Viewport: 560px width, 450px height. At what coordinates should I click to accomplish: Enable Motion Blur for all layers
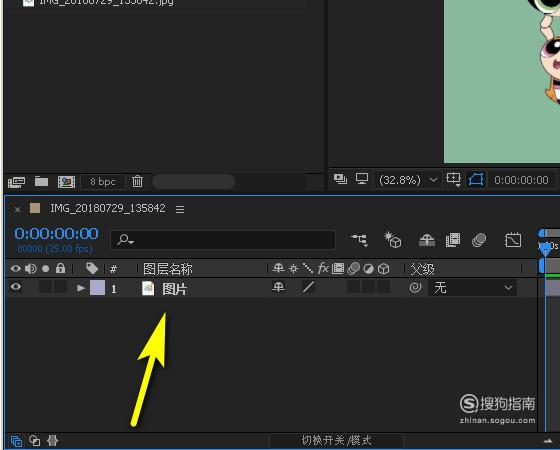coord(479,240)
